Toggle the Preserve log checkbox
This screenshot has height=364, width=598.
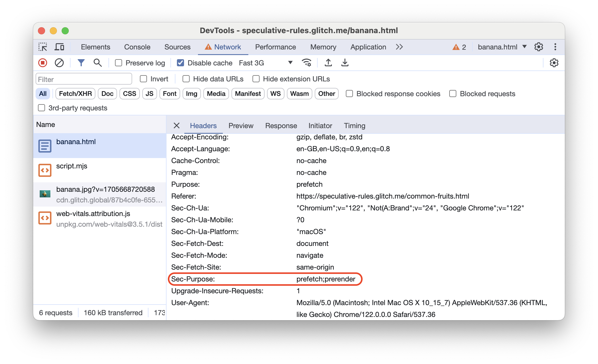[x=119, y=63]
